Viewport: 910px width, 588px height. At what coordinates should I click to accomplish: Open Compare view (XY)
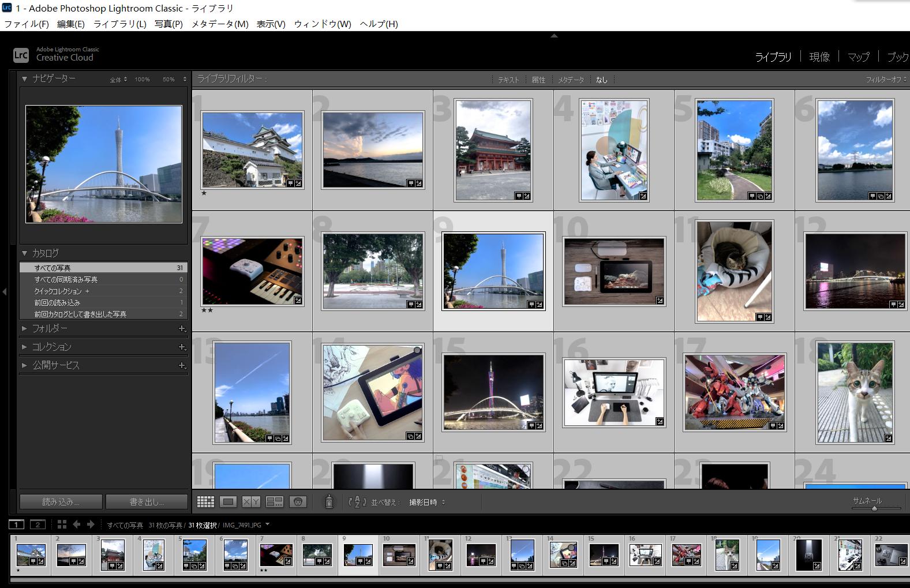tap(251, 501)
